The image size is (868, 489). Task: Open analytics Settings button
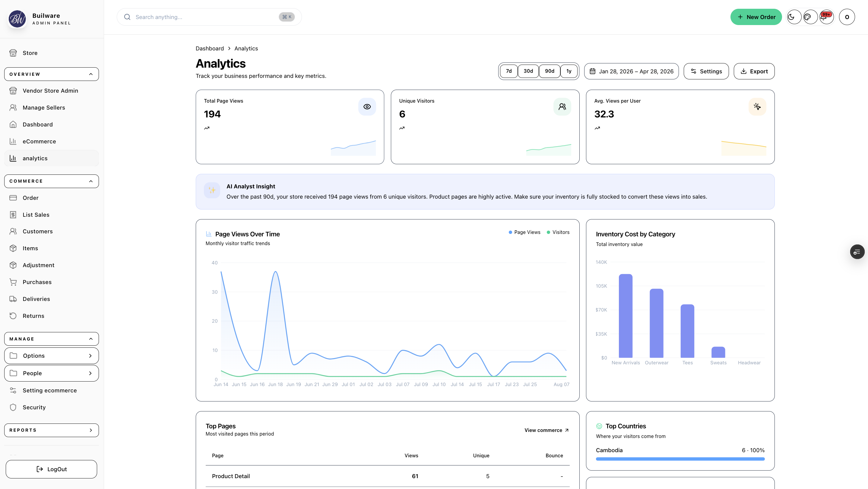(706, 71)
